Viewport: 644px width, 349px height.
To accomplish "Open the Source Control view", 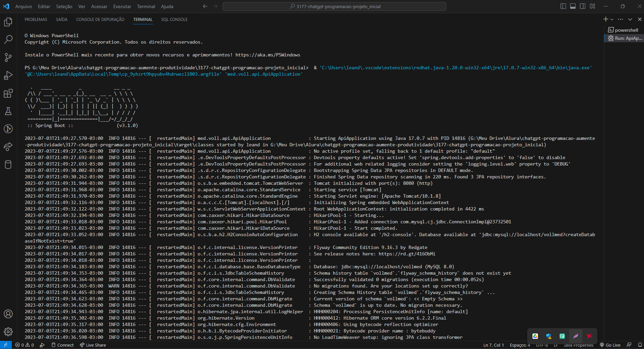I will click(8, 57).
